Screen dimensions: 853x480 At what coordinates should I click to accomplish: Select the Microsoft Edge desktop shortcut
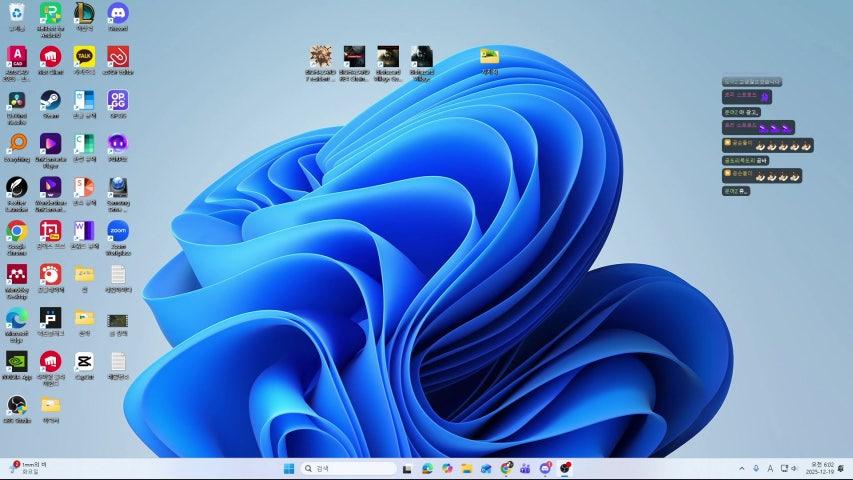(x=16, y=318)
